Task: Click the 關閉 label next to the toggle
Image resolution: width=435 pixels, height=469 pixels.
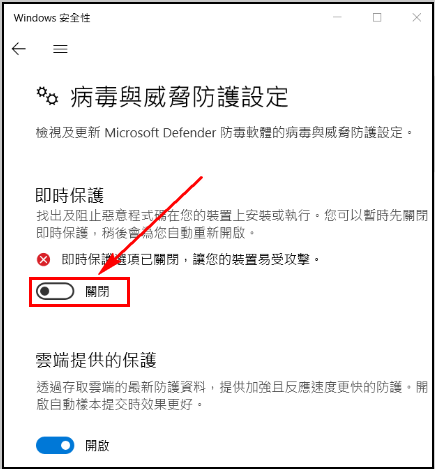Action: click(97, 292)
